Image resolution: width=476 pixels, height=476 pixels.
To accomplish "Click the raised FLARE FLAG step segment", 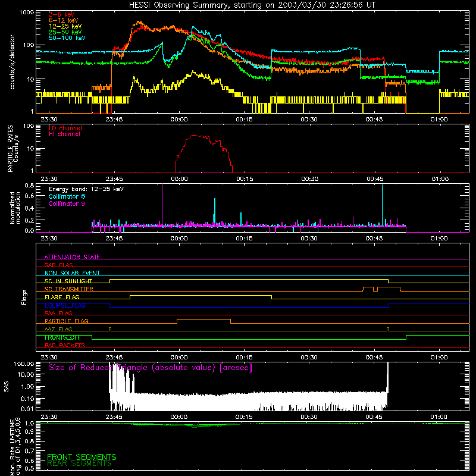I will (201, 295).
